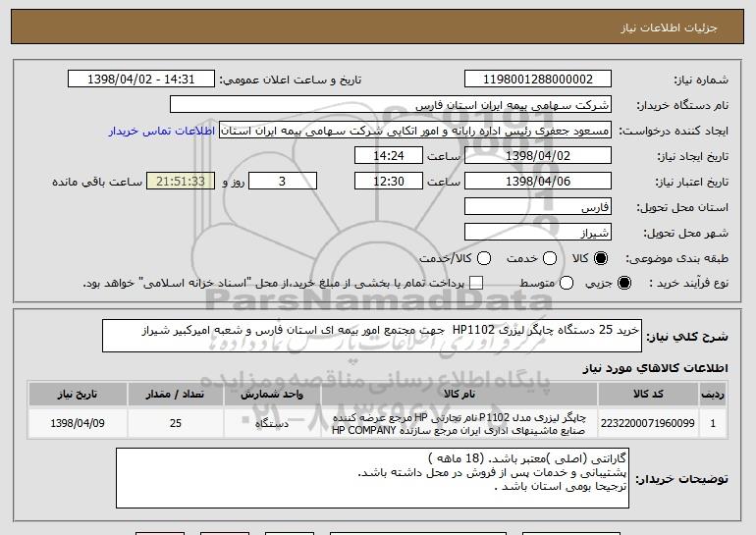The image size is (756, 535).
Task: Click the delivery city field شیراز
Action: (538, 233)
